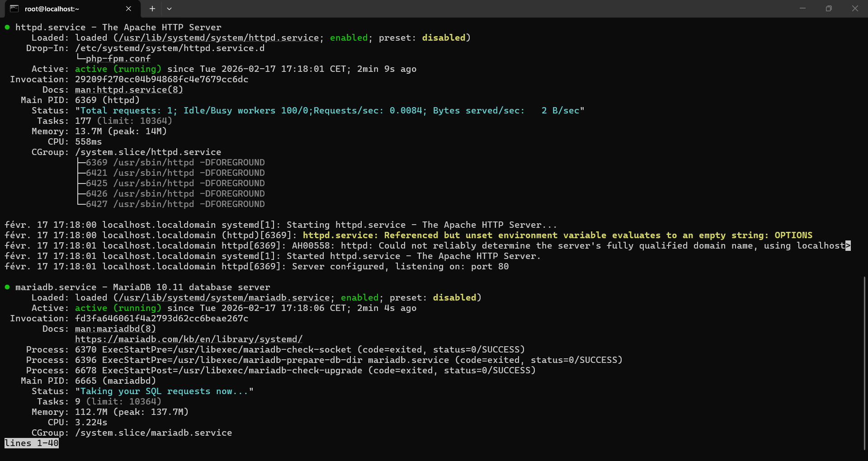Click the restore window icon
The width and height of the screenshot is (868, 461).
pos(829,8)
